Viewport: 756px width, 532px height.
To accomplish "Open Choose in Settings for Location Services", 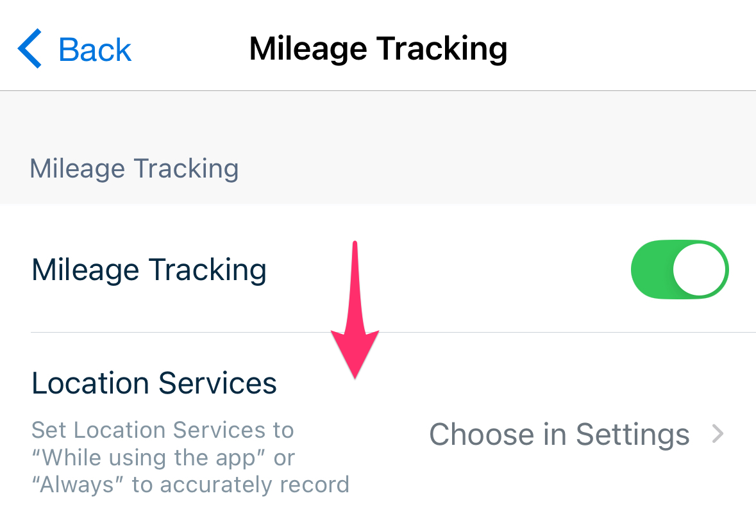I will click(559, 434).
